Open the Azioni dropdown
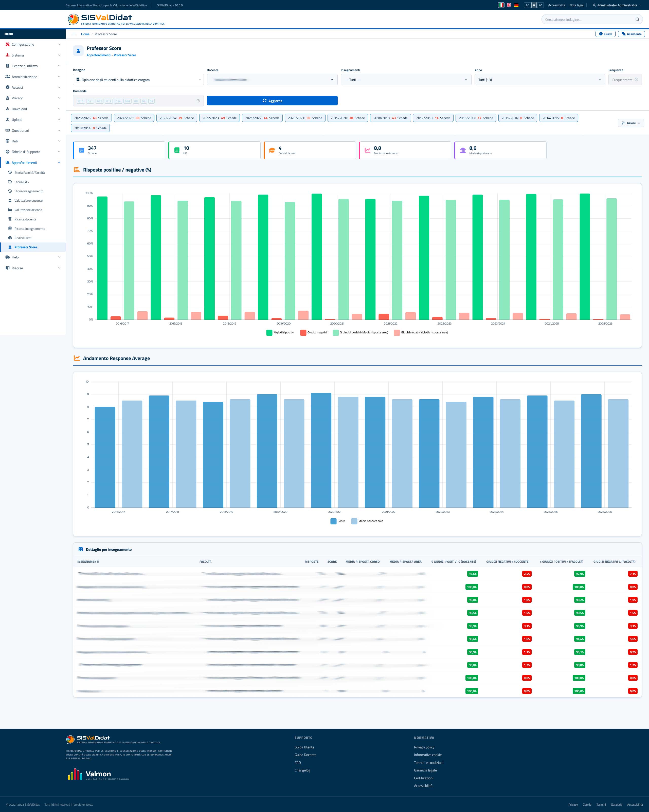649x812 pixels. [630, 123]
